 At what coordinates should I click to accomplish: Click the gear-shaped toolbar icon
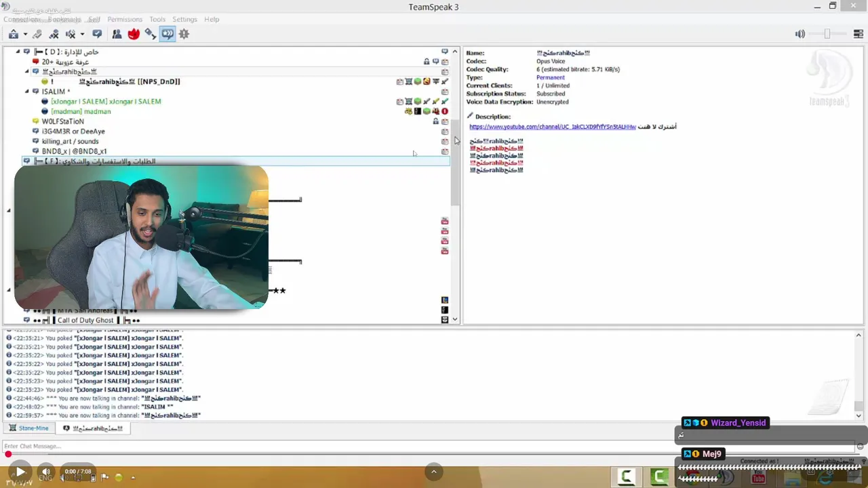coord(184,34)
